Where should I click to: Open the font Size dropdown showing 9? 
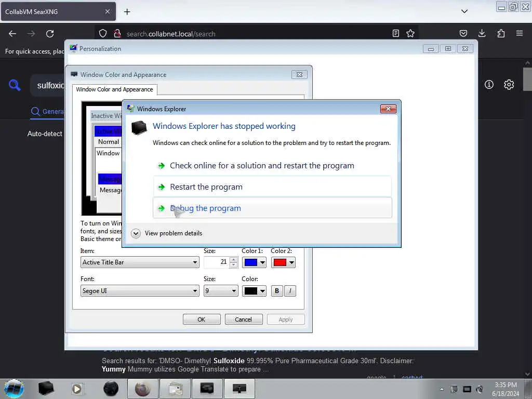(221, 291)
